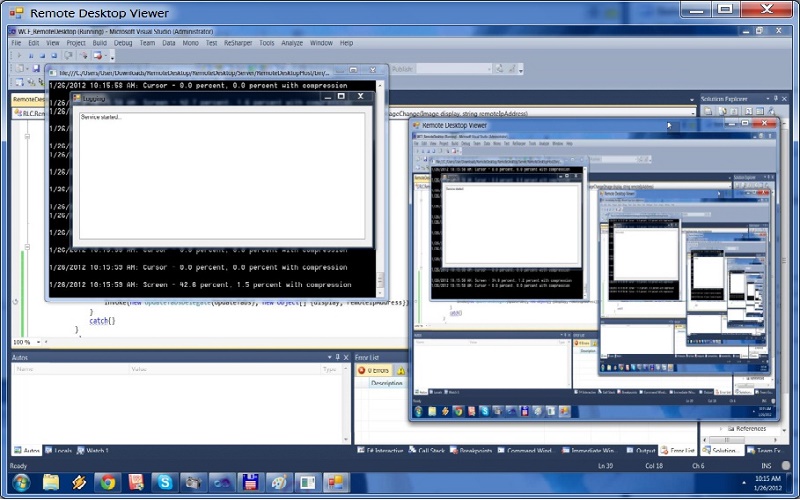
Task: Switch to the Output tab
Action: point(641,451)
